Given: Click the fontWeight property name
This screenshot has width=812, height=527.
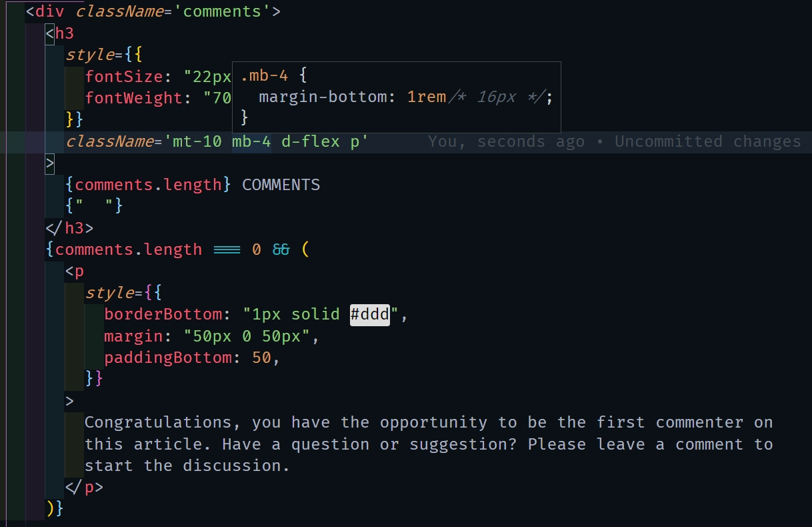Looking at the screenshot, I should coord(133,98).
